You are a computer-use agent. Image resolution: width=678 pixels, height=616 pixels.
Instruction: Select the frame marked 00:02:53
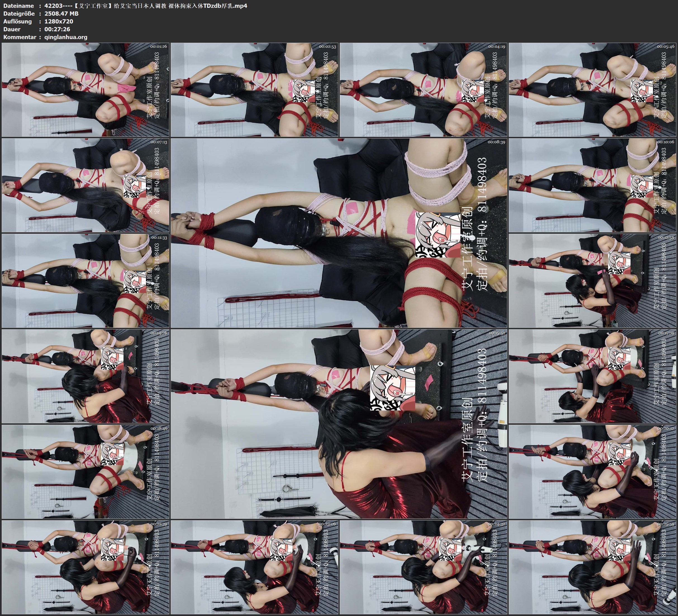[x=254, y=89]
